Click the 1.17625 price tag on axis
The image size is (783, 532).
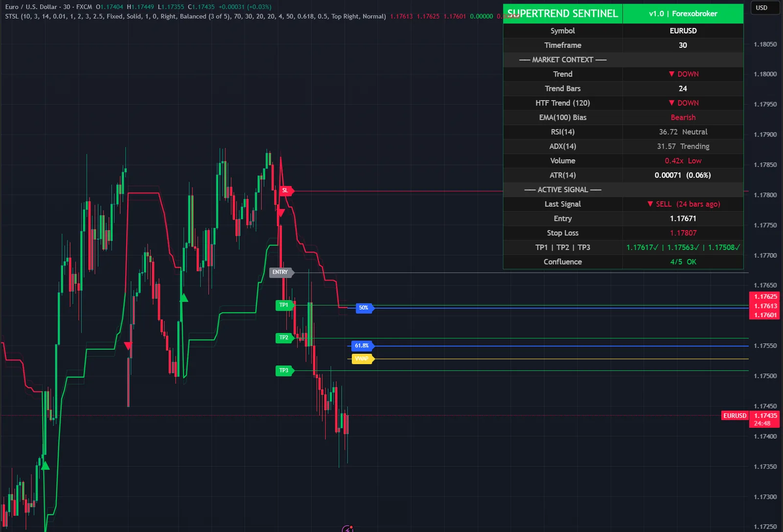click(765, 297)
